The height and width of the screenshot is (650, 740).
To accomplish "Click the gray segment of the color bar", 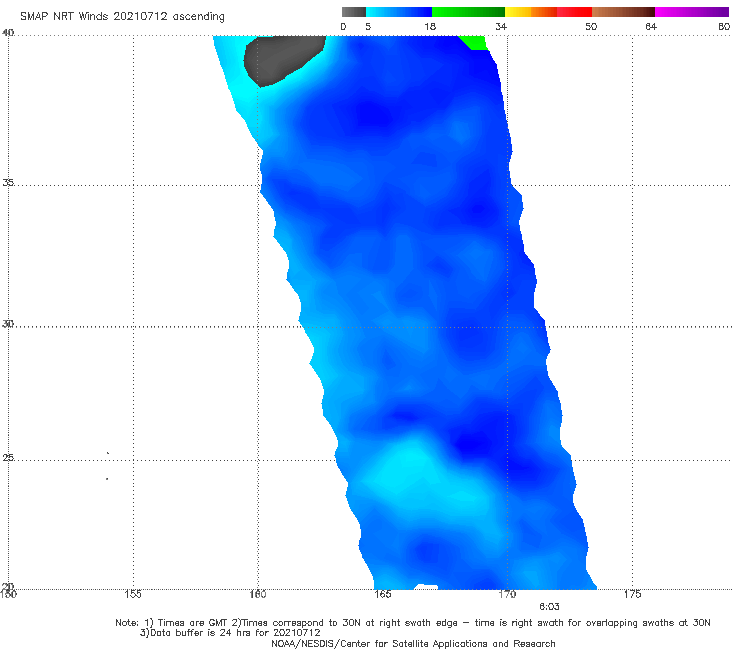I will [x=354, y=12].
